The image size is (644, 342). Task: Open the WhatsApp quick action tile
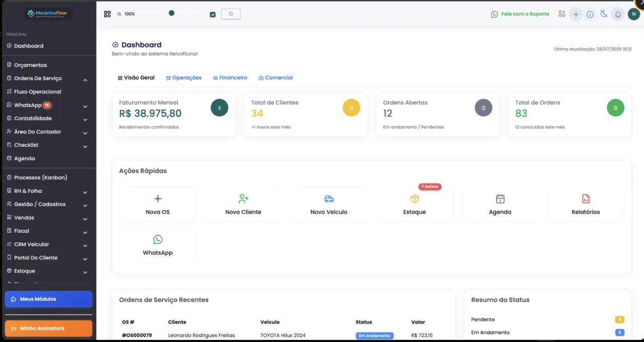[157, 245]
